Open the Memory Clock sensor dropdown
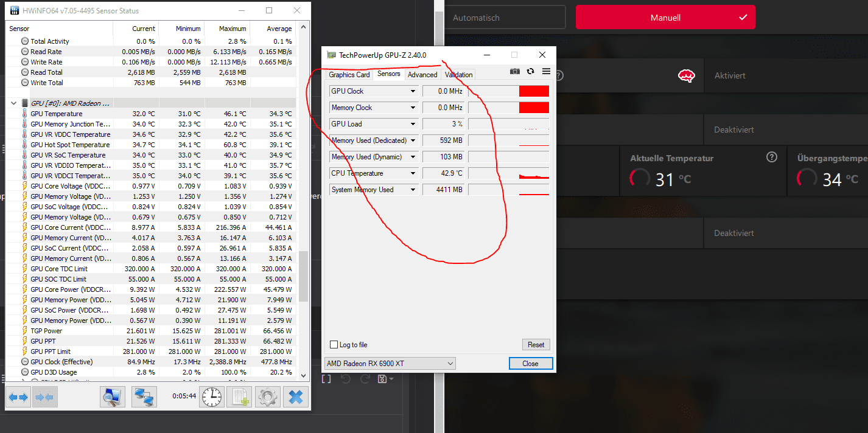 [413, 108]
